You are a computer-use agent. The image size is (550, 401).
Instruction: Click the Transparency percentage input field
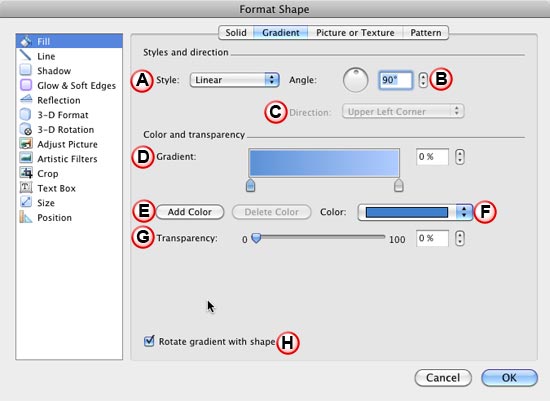pyautogui.click(x=432, y=239)
